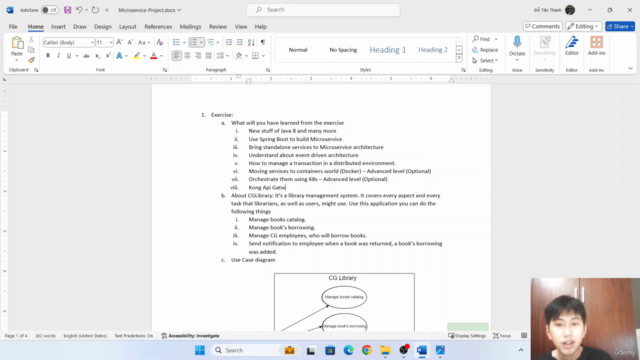Image resolution: width=640 pixels, height=360 pixels.
Task: Switch to the Design tab
Action: click(102, 27)
